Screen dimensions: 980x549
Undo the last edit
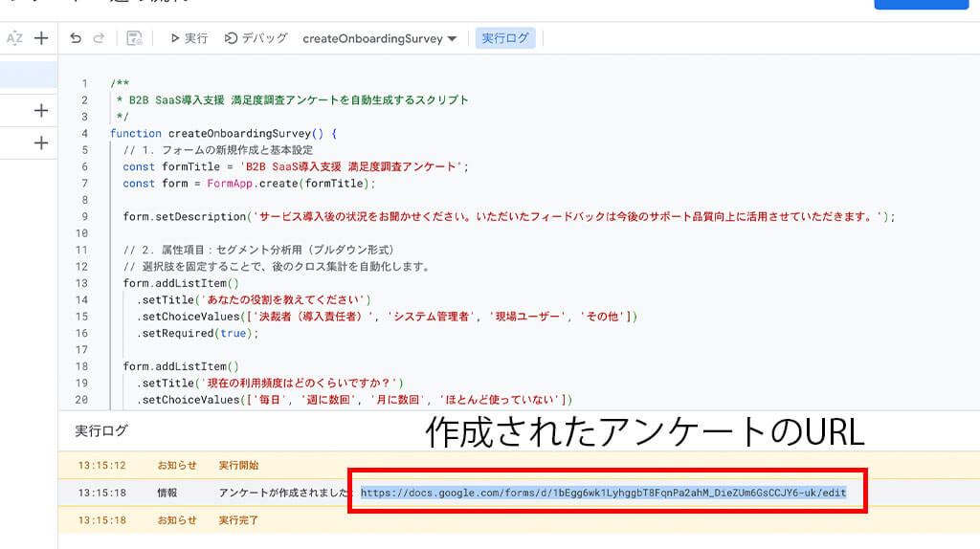[x=76, y=38]
